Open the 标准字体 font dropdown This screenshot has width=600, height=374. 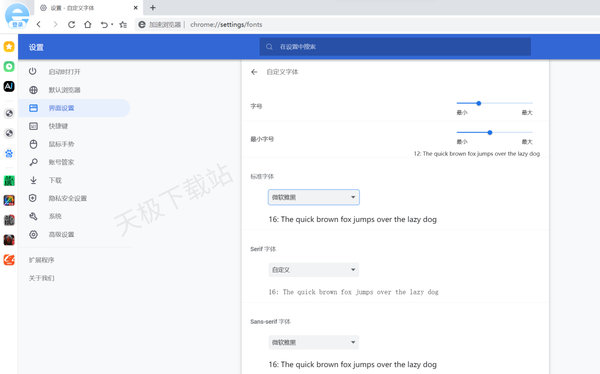(313, 197)
